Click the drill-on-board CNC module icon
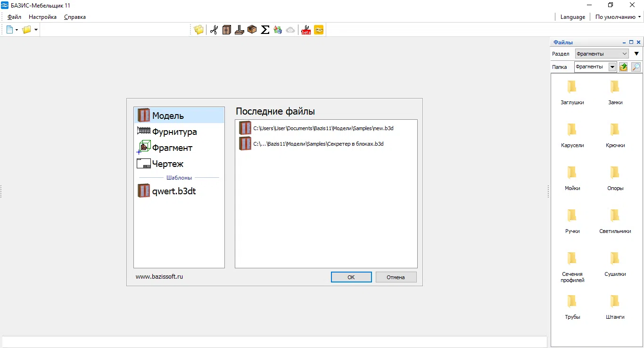The width and height of the screenshot is (644, 348). click(239, 30)
